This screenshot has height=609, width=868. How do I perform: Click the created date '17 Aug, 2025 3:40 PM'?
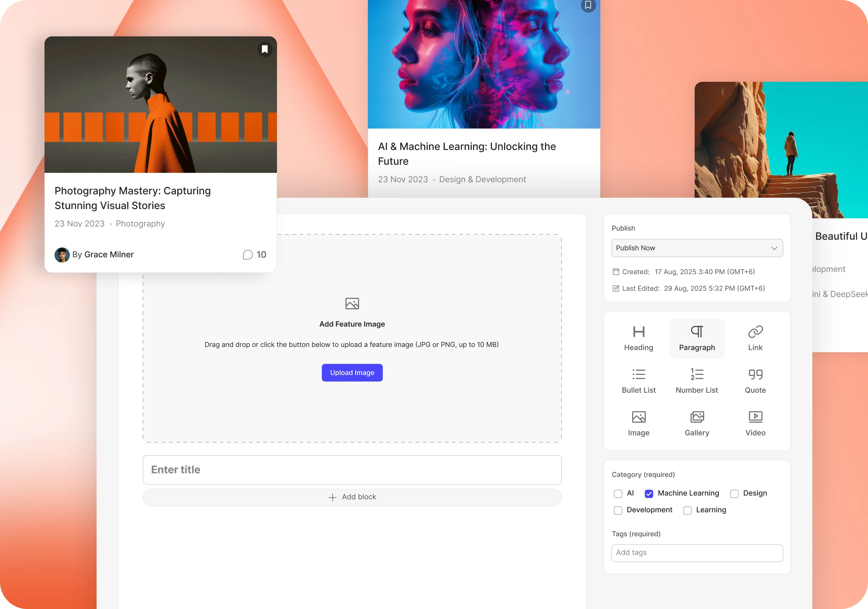[x=704, y=272]
